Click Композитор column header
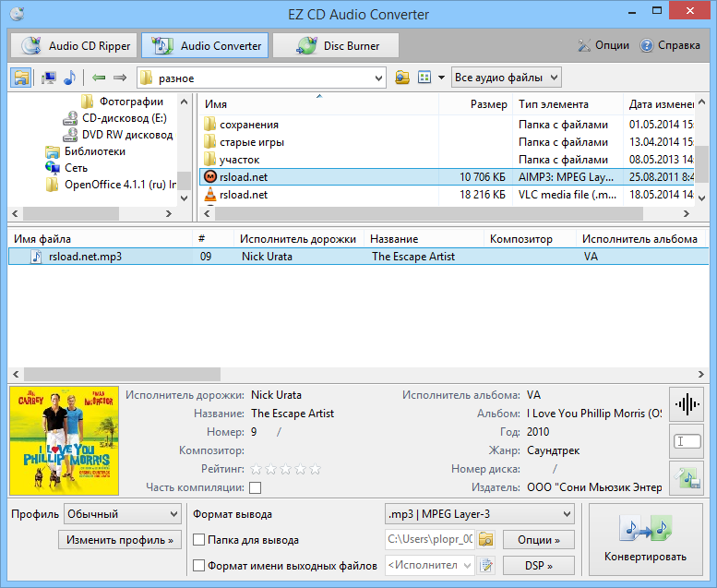The width and height of the screenshot is (717, 588). (x=530, y=239)
